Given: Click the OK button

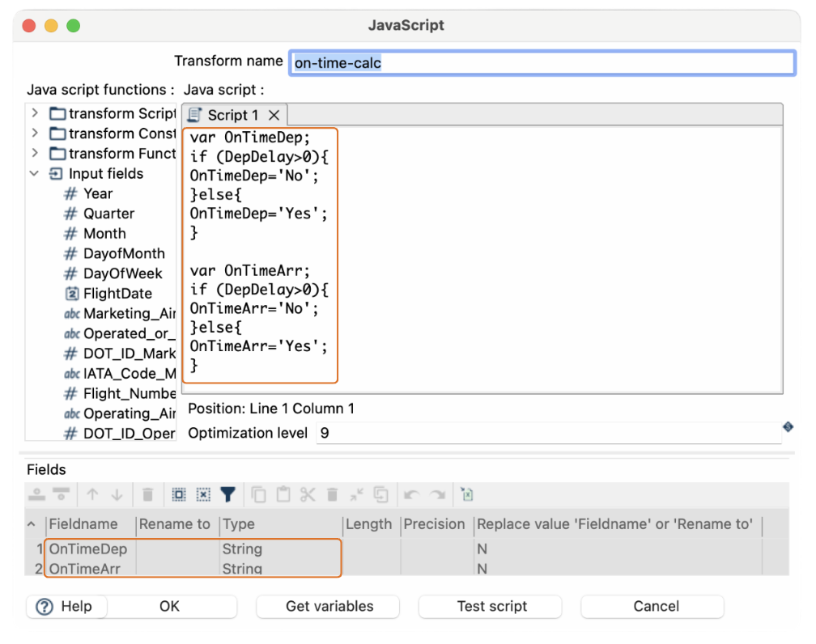Looking at the screenshot, I should coord(170,607).
